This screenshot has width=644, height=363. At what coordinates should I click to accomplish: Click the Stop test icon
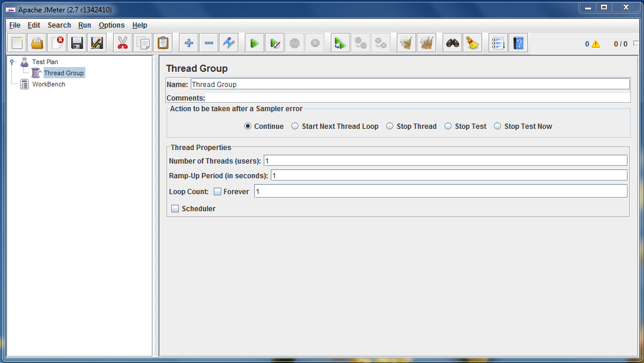294,43
